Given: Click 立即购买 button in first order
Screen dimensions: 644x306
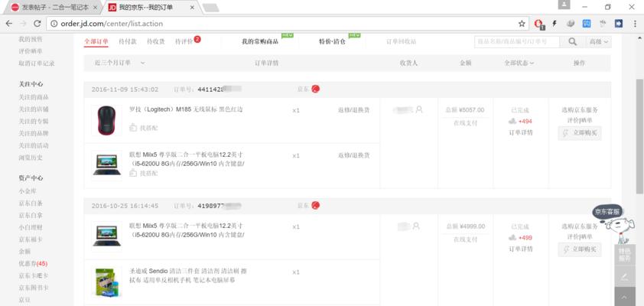Looking at the screenshot, I should [580, 133].
